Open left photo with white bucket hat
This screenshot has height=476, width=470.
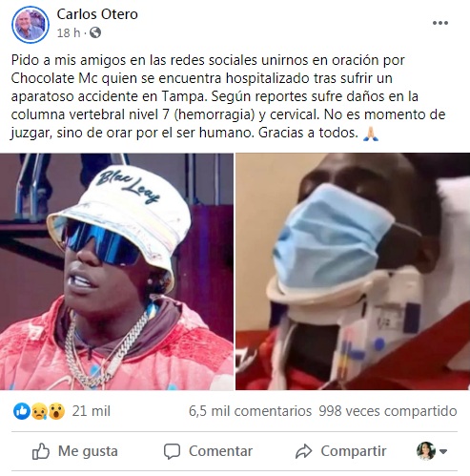[x=116, y=272]
